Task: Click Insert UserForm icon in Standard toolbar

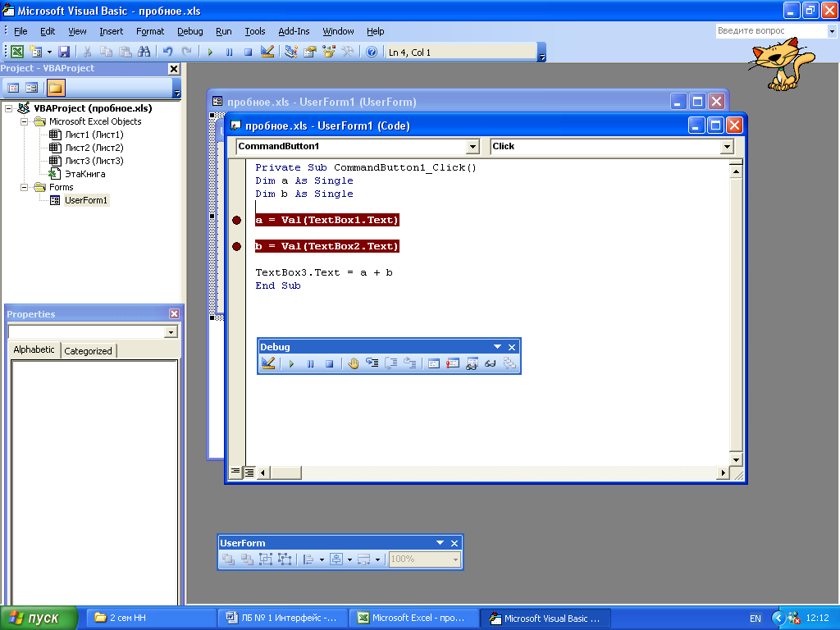Action: point(36,52)
